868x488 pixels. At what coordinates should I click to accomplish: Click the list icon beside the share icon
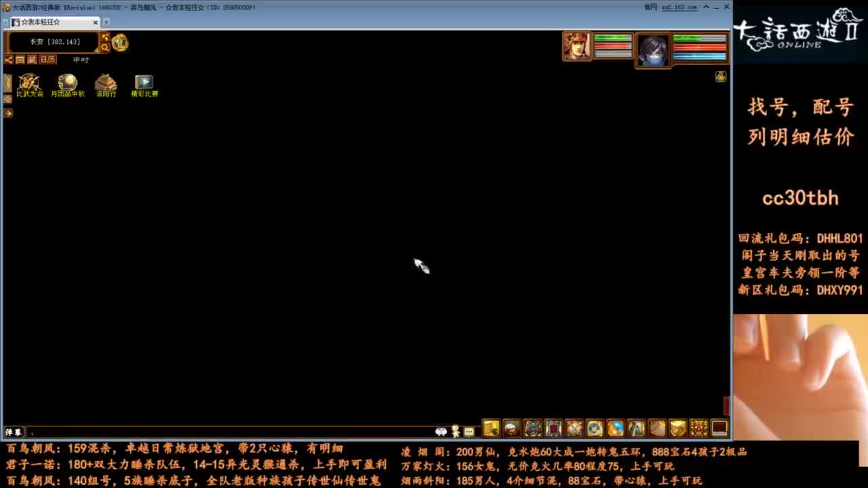(x=20, y=60)
